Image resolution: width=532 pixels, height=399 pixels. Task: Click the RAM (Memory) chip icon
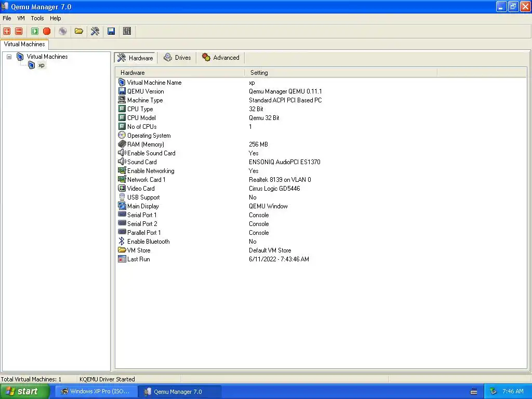pyautogui.click(x=122, y=144)
